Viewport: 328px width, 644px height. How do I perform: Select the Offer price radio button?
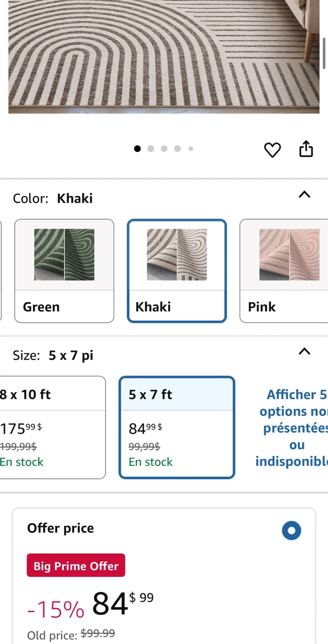pyautogui.click(x=291, y=531)
